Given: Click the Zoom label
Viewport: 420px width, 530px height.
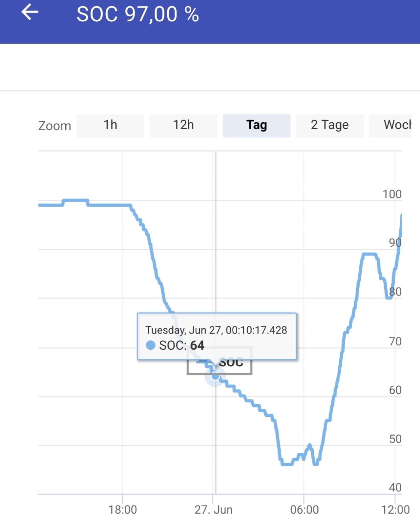Looking at the screenshot, I should coord(55,126).
